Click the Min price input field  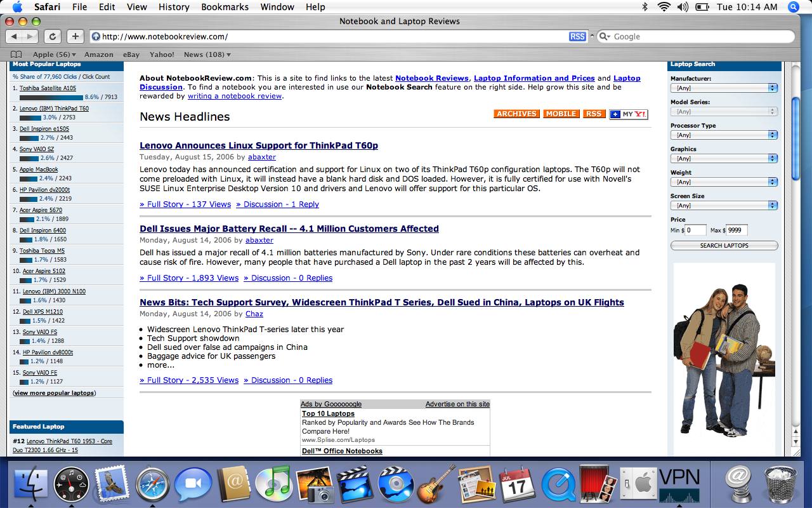(696, 230)
